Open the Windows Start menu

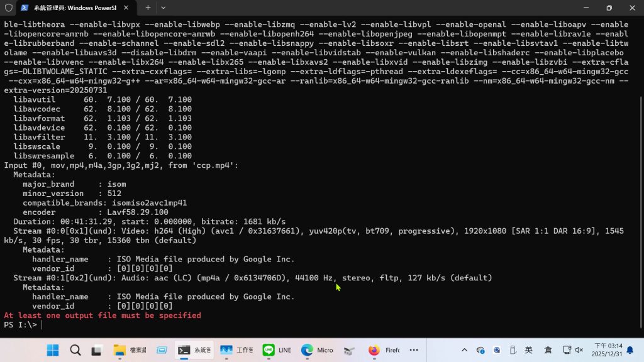tap(53, 350)
